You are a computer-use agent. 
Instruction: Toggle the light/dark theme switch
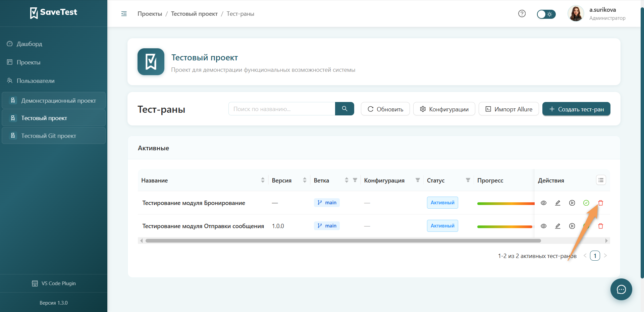pyautogui.click(x=546, y=14)
